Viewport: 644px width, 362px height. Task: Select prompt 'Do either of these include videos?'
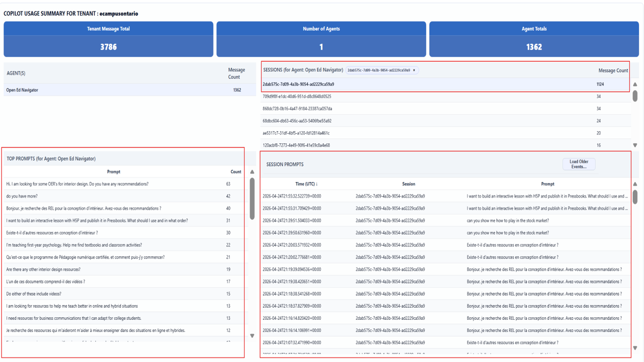point(126,294)
